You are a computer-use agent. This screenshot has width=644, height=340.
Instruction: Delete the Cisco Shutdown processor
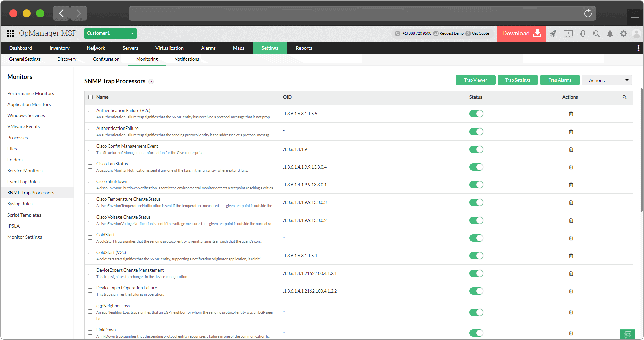click(x=571, y=185)
